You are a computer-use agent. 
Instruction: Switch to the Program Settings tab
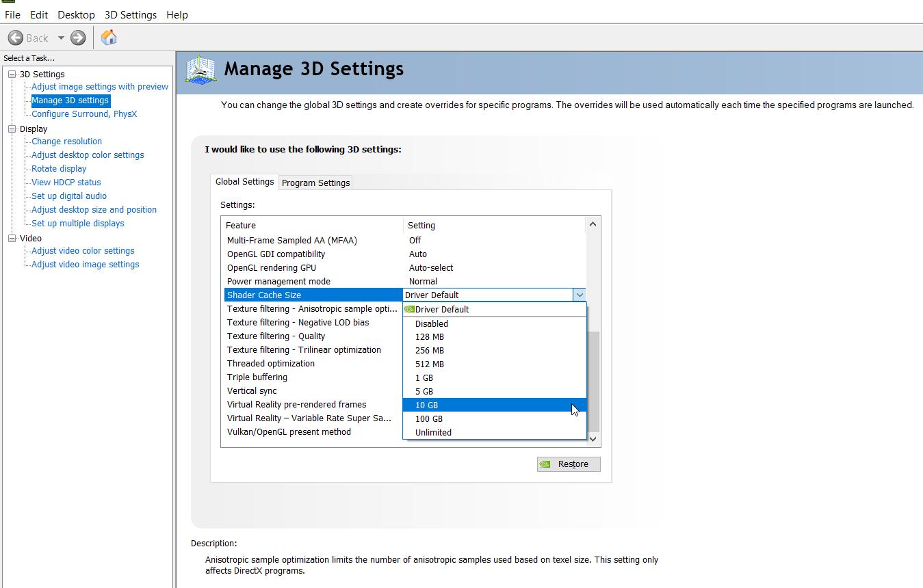click(315, 183)
